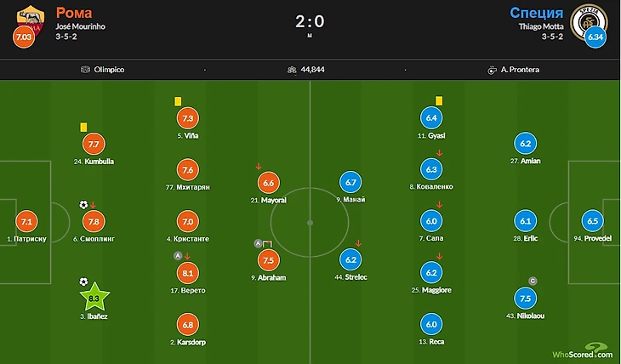The height and width of the screenshot is (364, 621).
Task: Click the Spezia team rating 6.34 badge
Action: click(596, 37)
